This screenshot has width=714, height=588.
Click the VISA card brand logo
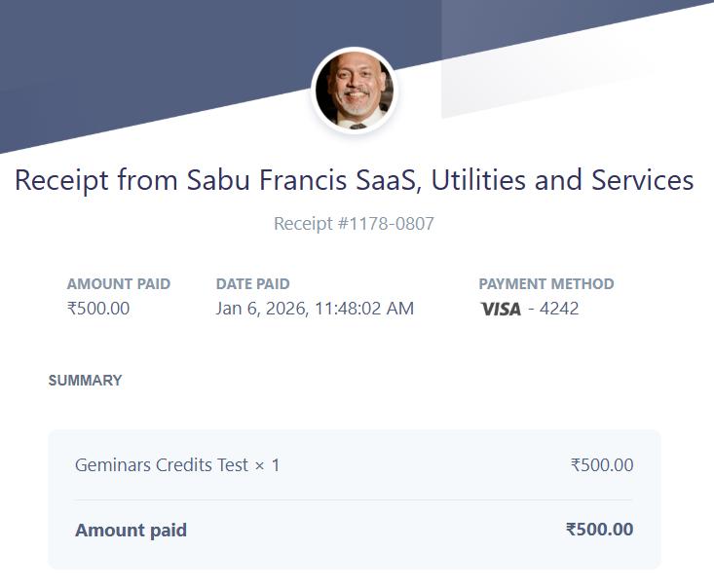click(501, 310)
